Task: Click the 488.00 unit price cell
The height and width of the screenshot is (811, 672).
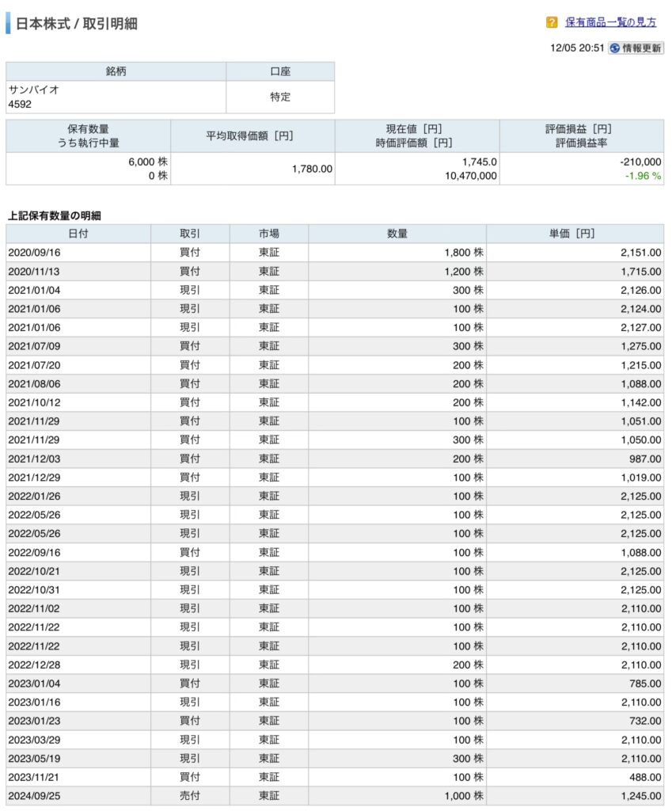Action: pyautogui.click(x=645, y=777)
